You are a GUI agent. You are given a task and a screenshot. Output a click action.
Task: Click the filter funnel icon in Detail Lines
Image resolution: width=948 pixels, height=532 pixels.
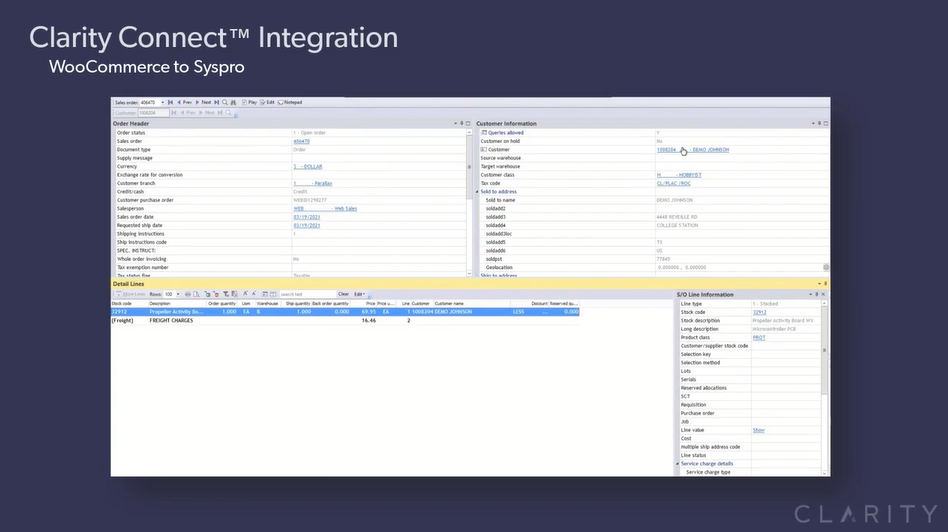(x=226, y=294)
